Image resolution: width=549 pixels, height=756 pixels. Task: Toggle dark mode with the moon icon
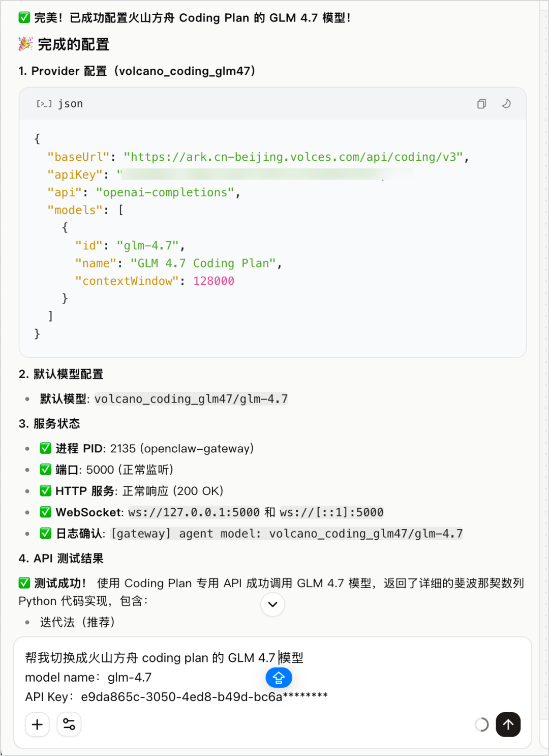coord(506,104)
